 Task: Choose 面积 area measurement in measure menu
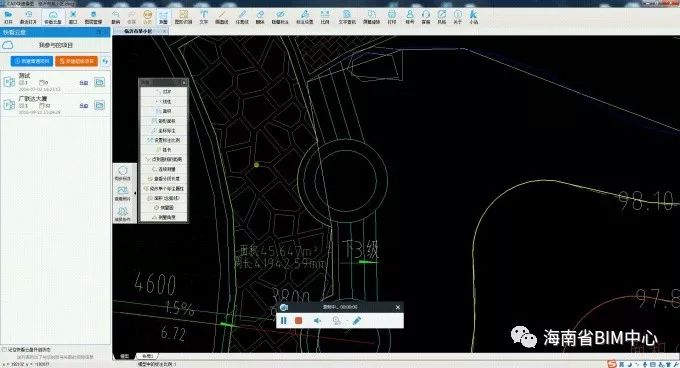click(x=164, y=111)
